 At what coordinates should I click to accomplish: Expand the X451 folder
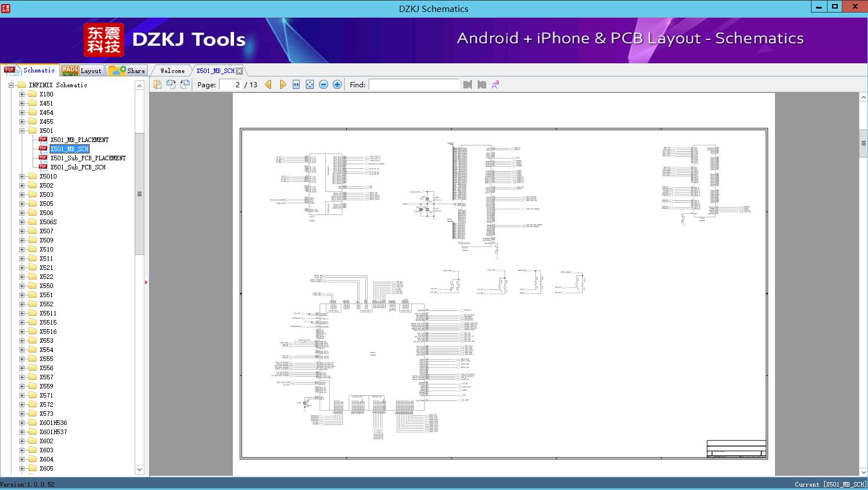pyautogui.click(x=22, y=103)
